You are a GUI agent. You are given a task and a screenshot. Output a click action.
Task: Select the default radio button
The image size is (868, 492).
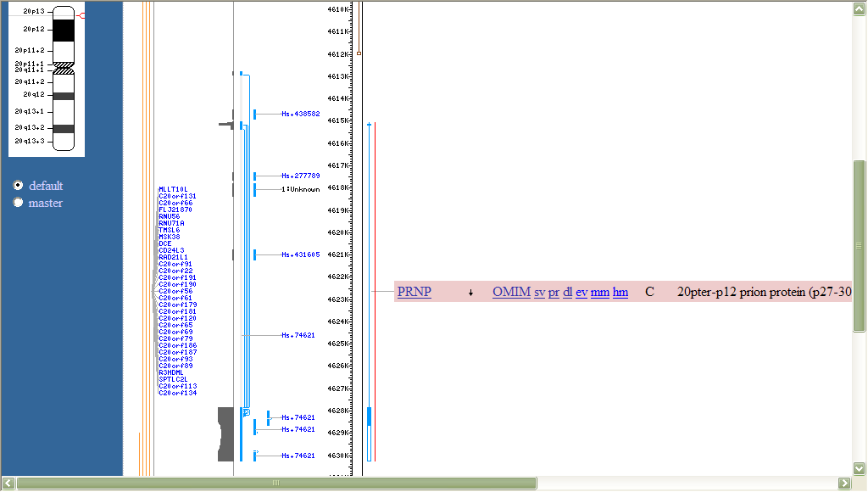point(18,186)
